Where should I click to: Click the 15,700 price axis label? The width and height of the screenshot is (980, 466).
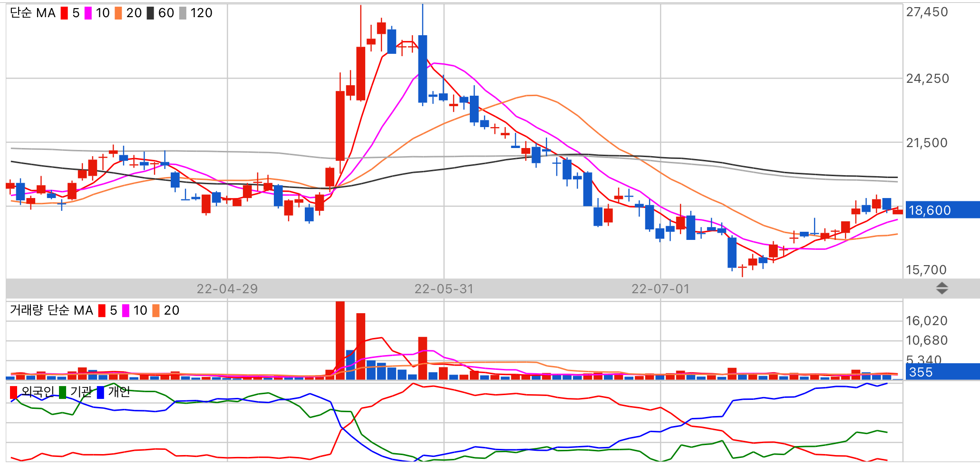(926, 270)
